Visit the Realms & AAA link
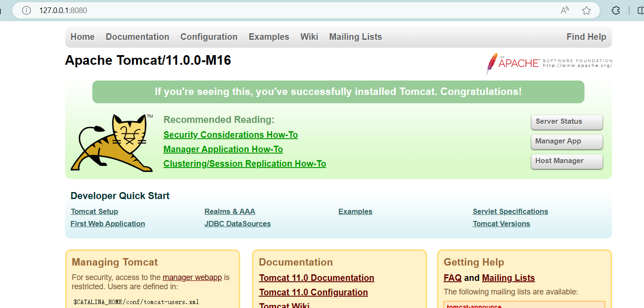The width and height of the screenshot is (644, 308). (230, 211)
